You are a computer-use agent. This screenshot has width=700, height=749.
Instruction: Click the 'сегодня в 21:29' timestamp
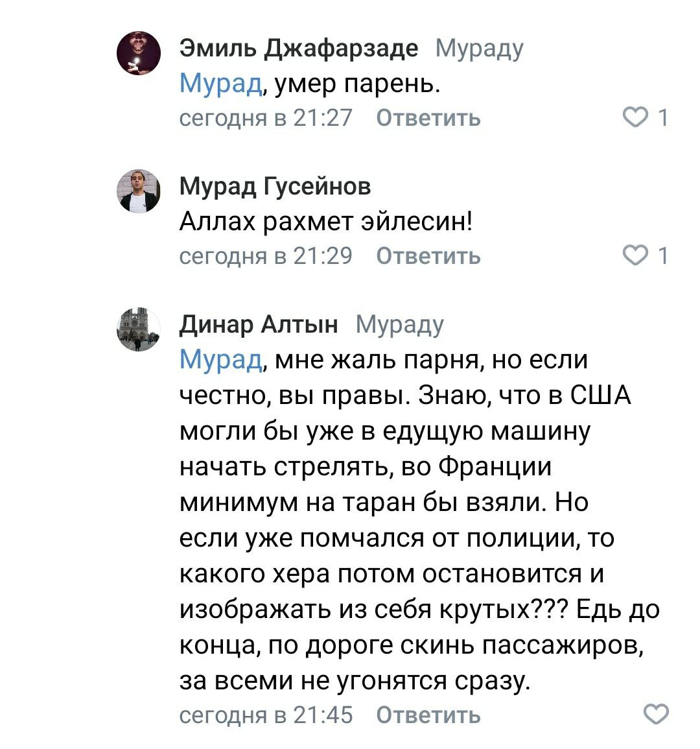pyautogui.click(x=266, y=256)
